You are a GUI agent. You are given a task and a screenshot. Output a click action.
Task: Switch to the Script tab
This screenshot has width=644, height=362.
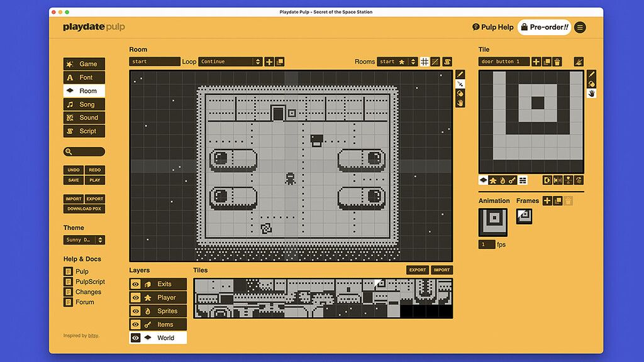(84, 131)
